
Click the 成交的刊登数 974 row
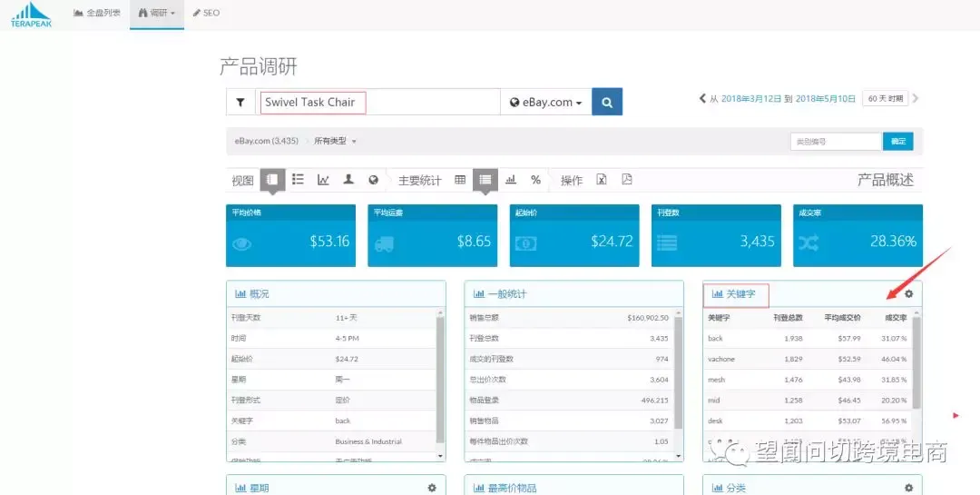[569, 359]
